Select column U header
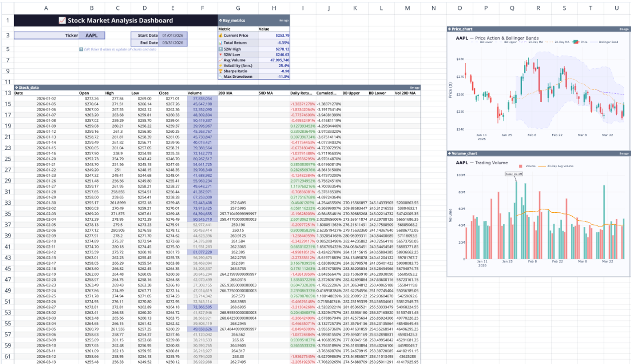The width and height of the screenshot is (631, 364). point(616,8)
